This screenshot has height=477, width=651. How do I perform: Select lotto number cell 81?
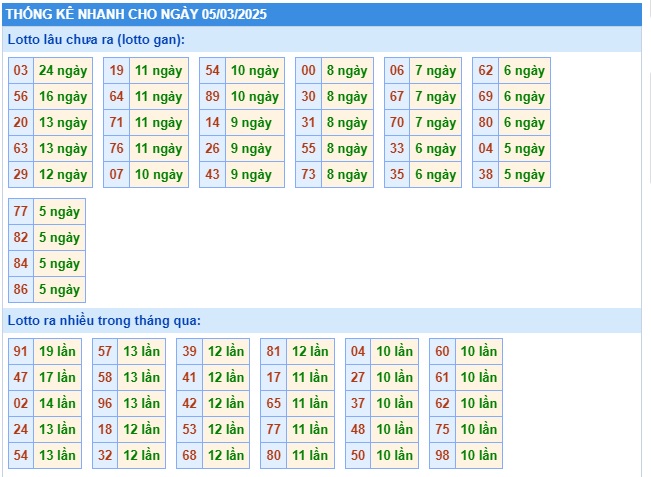tap(274, 351)
